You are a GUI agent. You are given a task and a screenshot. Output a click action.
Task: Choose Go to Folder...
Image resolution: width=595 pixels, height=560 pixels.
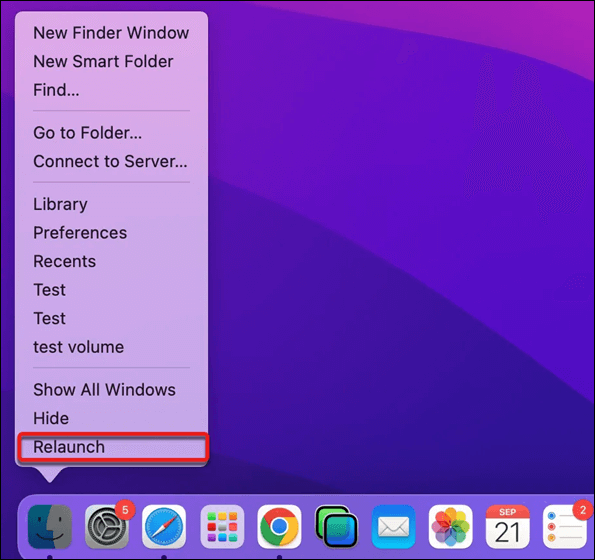click(112, 133)
